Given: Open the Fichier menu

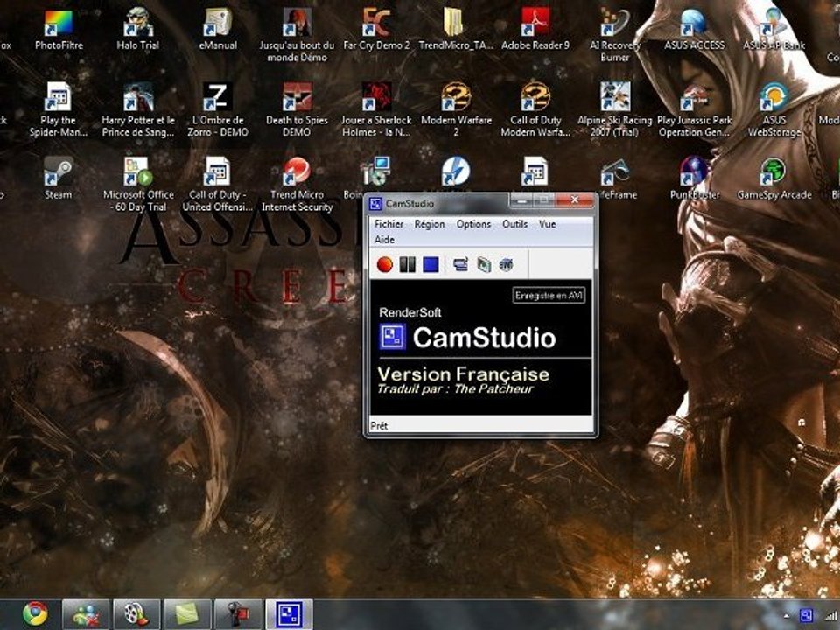Looking at the screenshot, I should pos(388,224).
